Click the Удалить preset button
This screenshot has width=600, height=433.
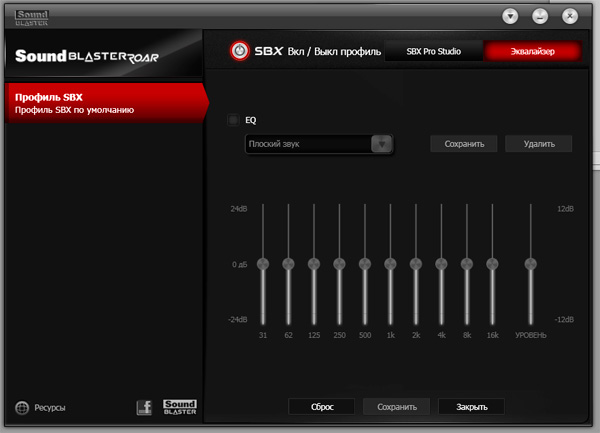(x=538, y=144)
